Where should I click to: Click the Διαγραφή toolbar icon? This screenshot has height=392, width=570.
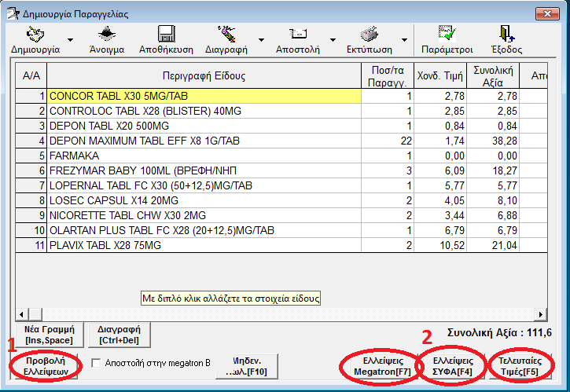(226, 34)
